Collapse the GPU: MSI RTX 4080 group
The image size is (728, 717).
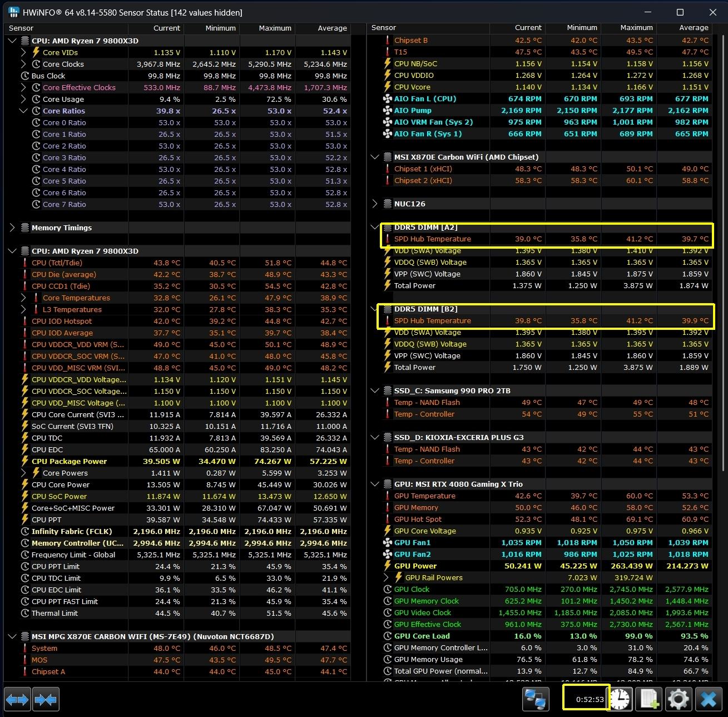tap(375, 484)
